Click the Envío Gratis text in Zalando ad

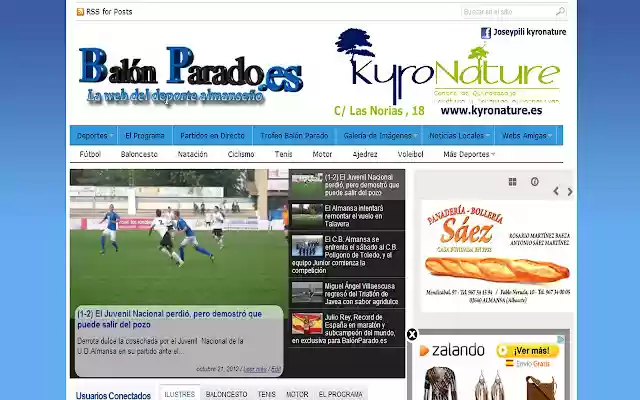tap(533, 364)
